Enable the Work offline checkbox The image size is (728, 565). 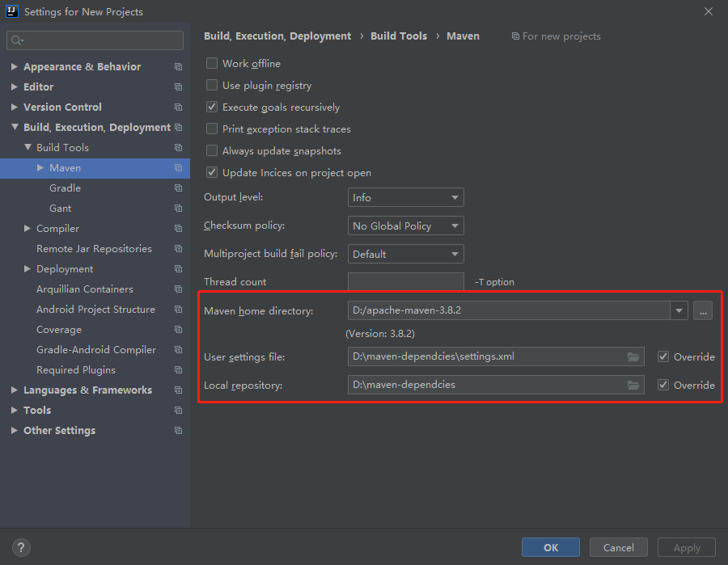coord(212,63)
